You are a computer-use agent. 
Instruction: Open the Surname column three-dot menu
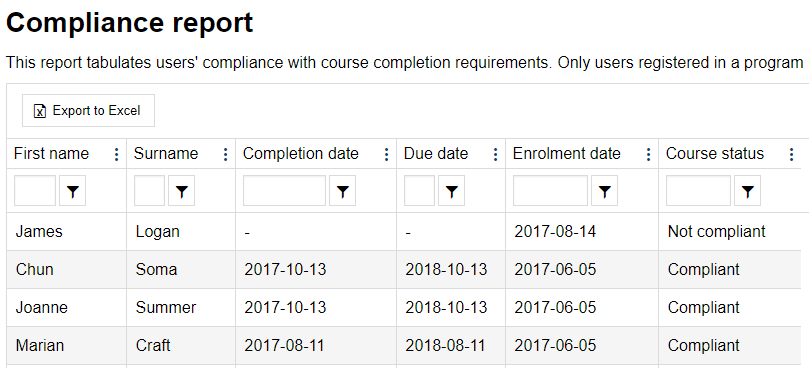225,154
